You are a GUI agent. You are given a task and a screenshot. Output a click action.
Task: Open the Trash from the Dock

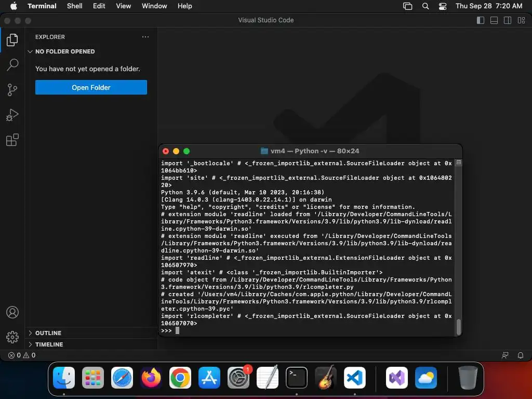click(468, 378)
